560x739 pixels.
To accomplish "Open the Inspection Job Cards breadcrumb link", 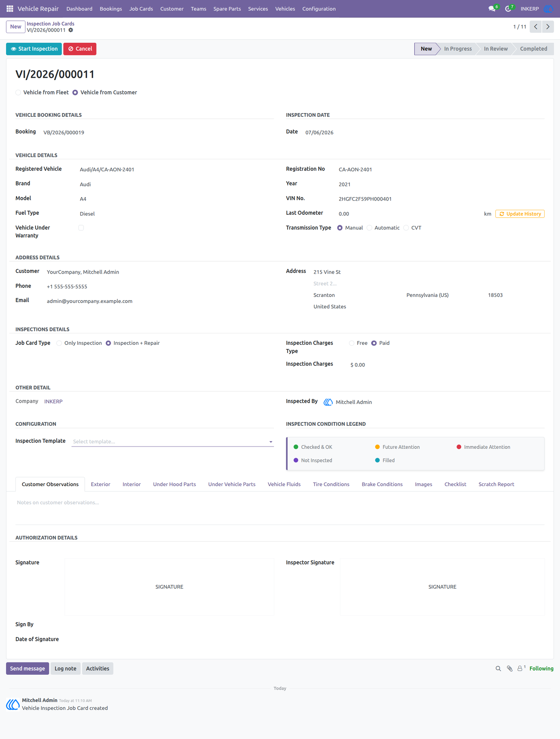I will click(50, 23).
